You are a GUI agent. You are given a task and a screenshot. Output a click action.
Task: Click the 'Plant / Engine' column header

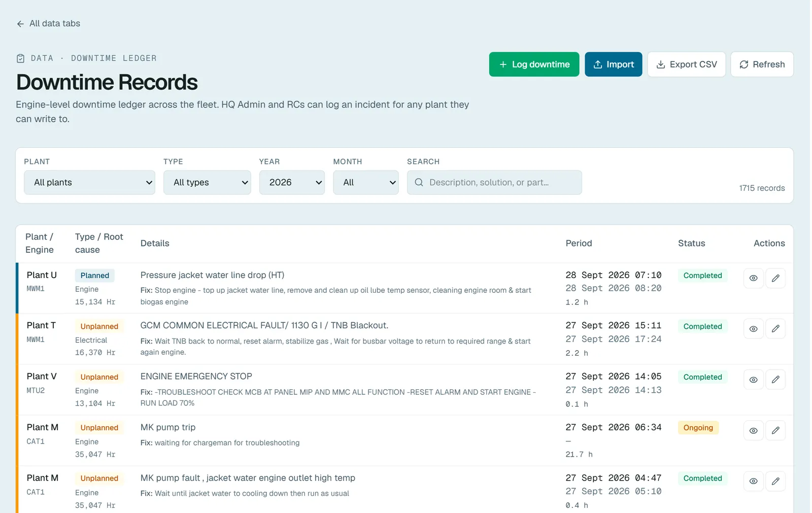point(40,243)
